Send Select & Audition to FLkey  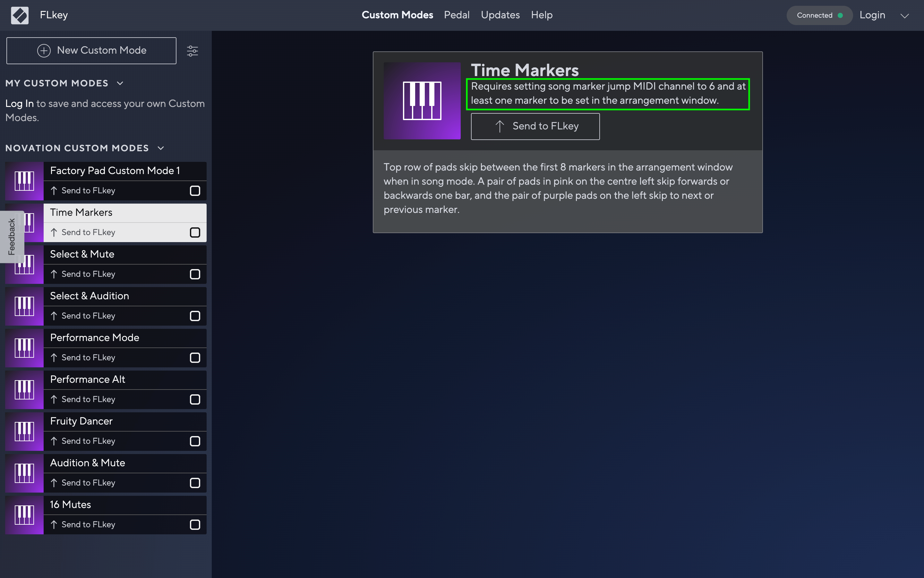tap(83, 316)
